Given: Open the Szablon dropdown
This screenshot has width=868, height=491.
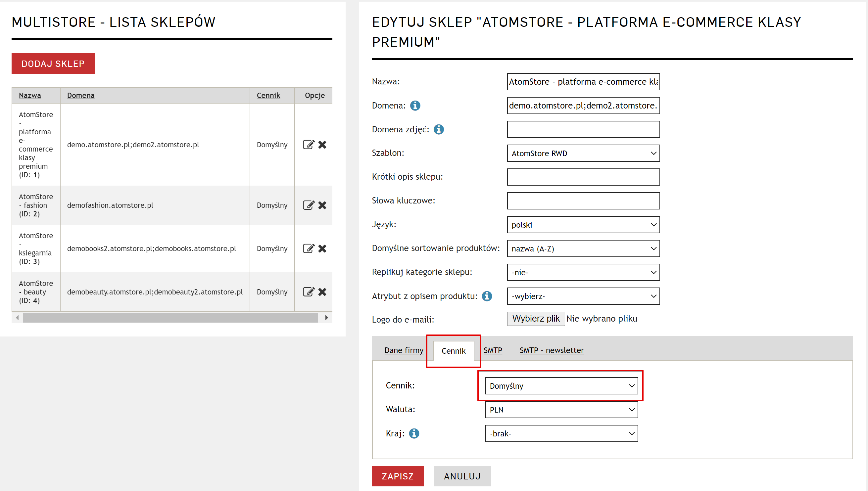Looking at the screenshot, I should 583,154.
